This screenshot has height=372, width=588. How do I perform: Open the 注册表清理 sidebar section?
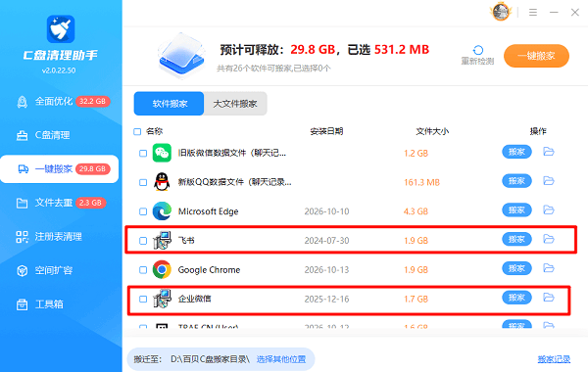[60, 236]
